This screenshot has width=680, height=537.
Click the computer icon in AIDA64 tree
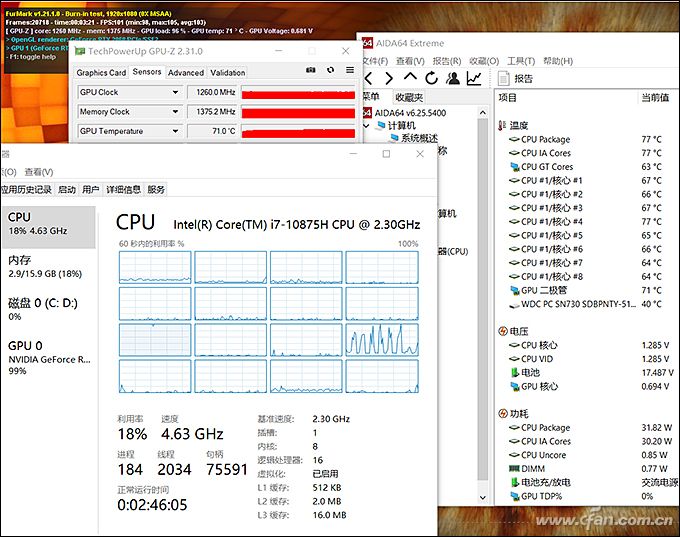pyautogui.click(x=381, y=125)
